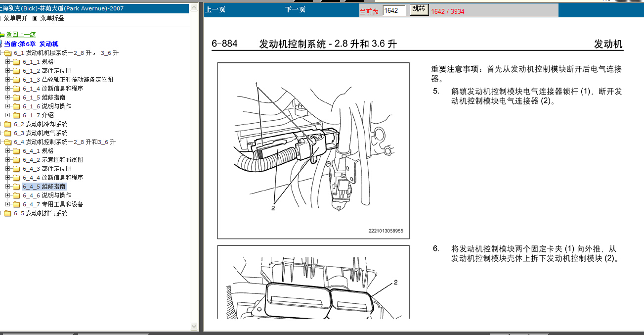Select 6_4_4 诊断信息和程序 label
644x335 pixels.
point(53,178)
